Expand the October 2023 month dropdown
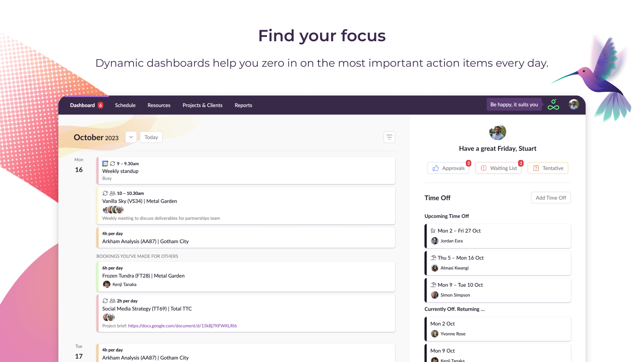 (131, 137)
